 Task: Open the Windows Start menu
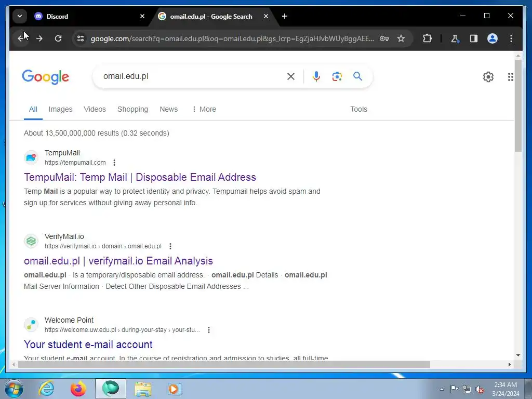14,389
